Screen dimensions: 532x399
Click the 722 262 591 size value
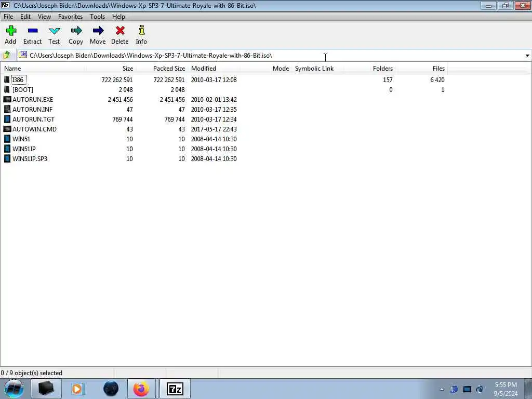point(117,79)
